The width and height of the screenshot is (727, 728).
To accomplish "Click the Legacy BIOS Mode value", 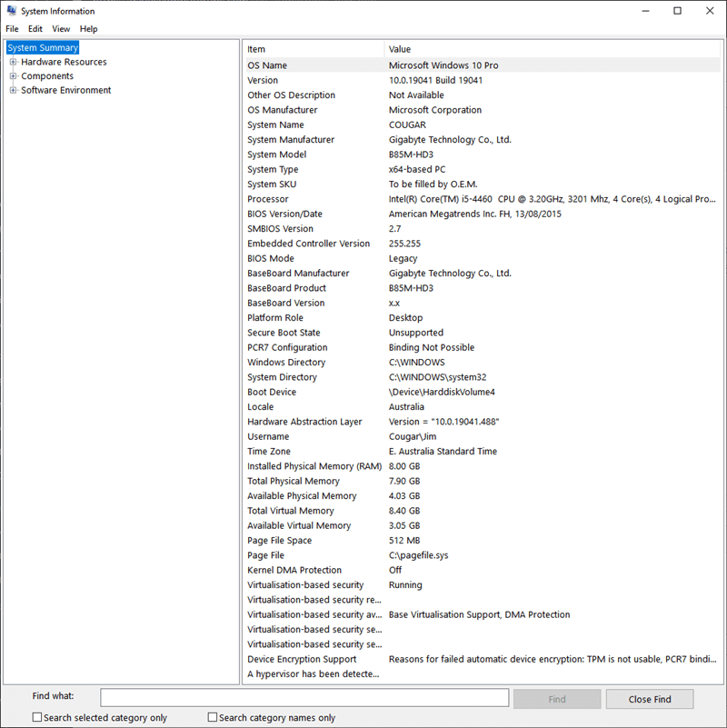I will 403,259.
